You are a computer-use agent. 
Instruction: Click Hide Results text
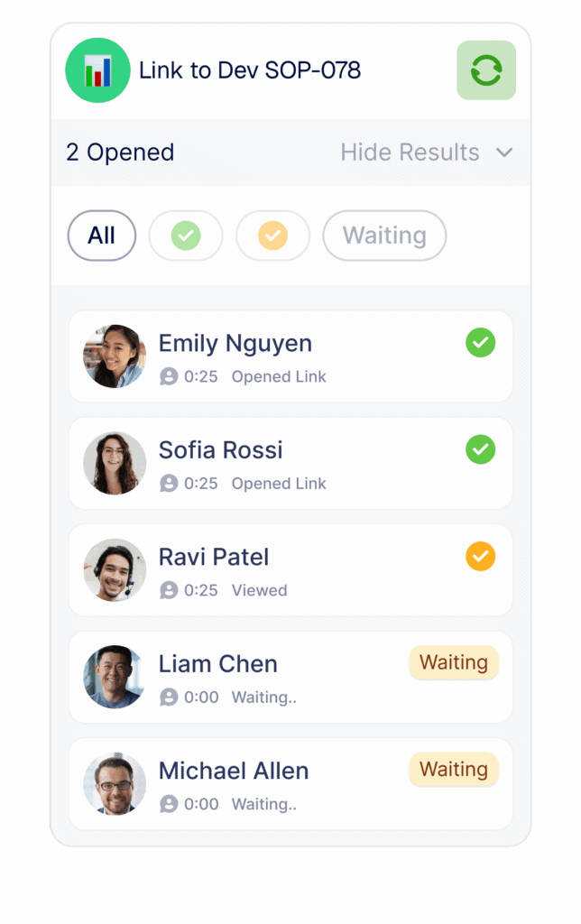pyautogui.click(x=410, y=152)
